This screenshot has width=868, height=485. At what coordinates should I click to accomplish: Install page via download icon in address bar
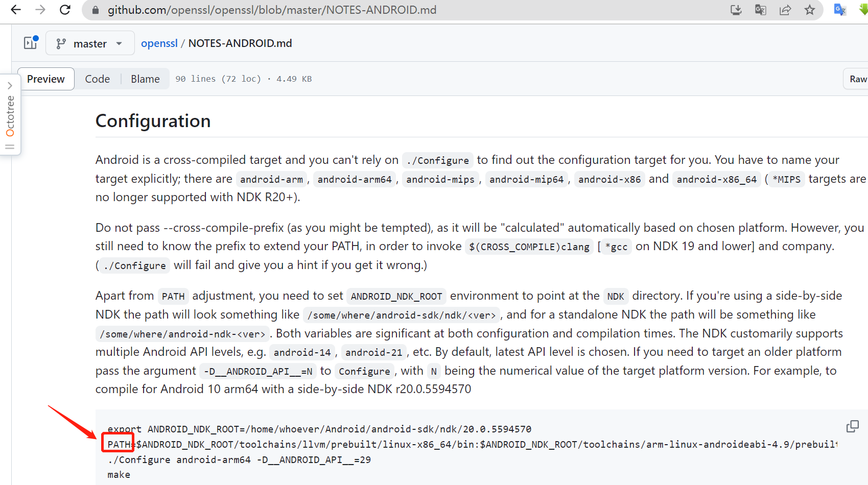736,10
